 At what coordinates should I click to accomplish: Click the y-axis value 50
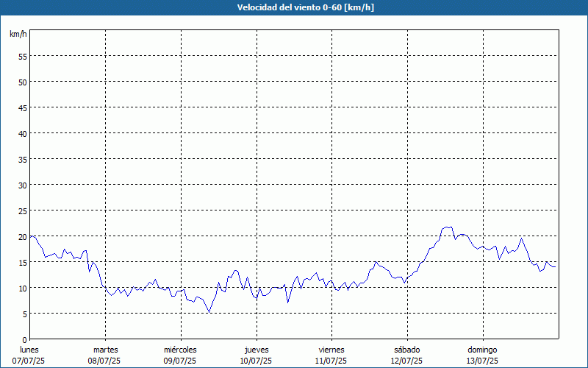coord(23,82)
